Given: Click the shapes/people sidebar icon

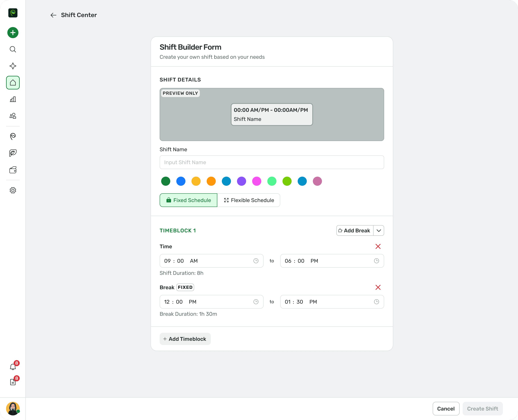Looking at the screenshot, I should coord(13,116).
